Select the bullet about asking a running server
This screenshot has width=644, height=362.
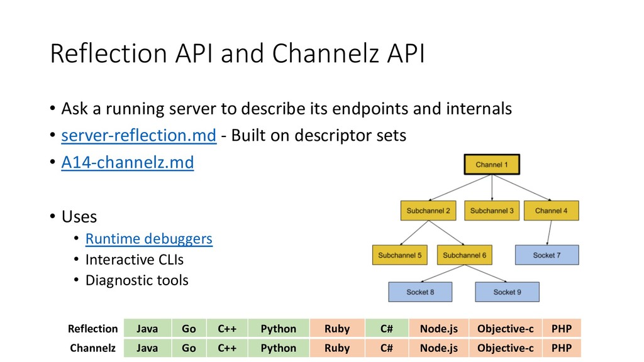(286, 109)
